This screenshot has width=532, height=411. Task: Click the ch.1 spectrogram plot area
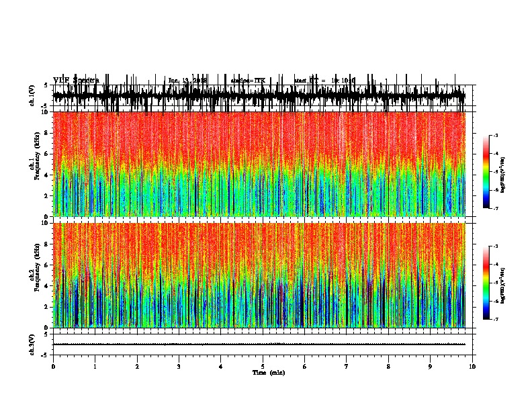pyautogui.click(x=259, y=164)
